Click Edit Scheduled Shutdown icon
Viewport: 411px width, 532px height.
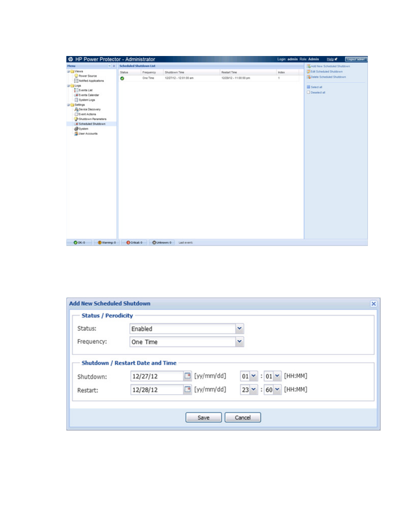pyautogui.click(x=308, y=72)
